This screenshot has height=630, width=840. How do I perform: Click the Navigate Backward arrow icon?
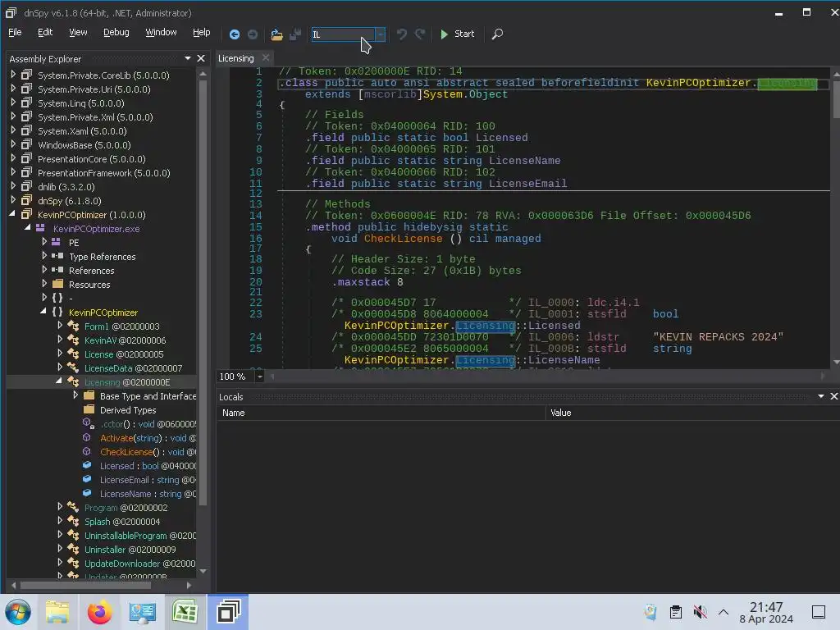click(x=235, y=34)
